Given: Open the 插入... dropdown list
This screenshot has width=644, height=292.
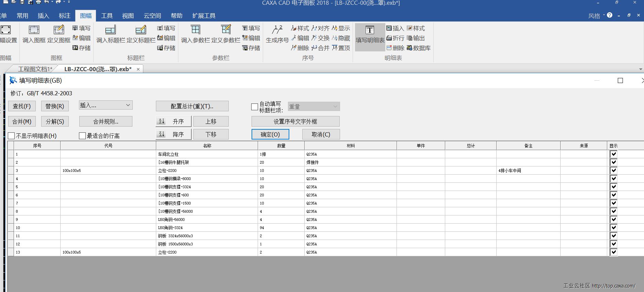Looking at the screenshot, I should point(128,106).
